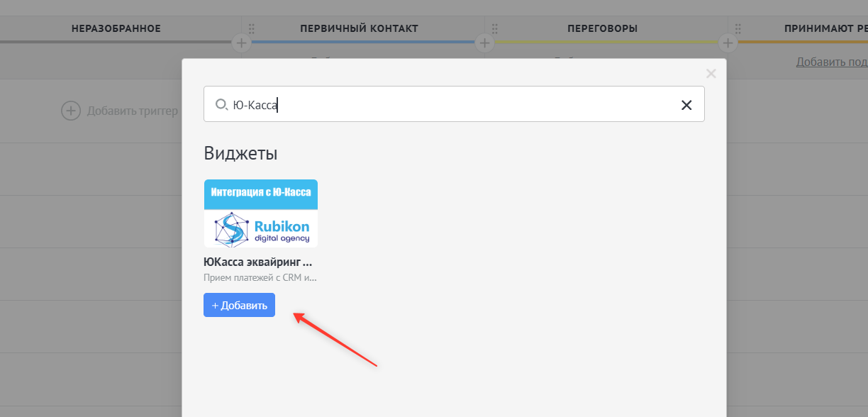Grab the Принимают column drag handle
The width and height of the screenshot is (868, 417).
[738, 29]
